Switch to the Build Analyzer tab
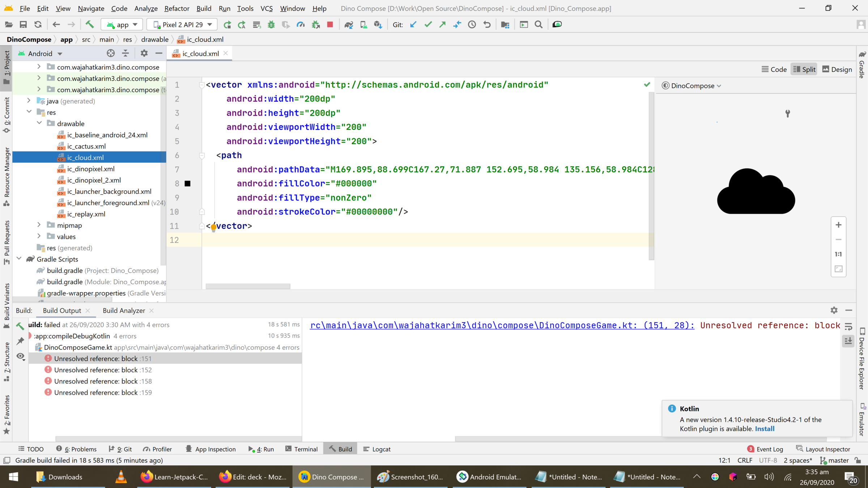This screenshot has height=488, width=868. tap(124, 311)
